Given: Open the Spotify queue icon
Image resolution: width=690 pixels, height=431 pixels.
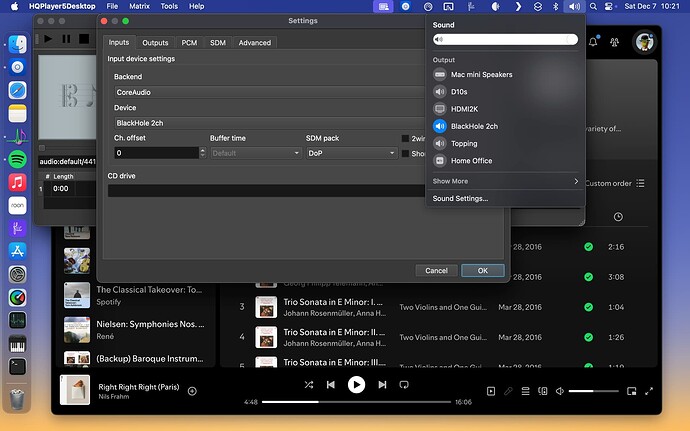Looking at the screenshot, I should (525, 391).
